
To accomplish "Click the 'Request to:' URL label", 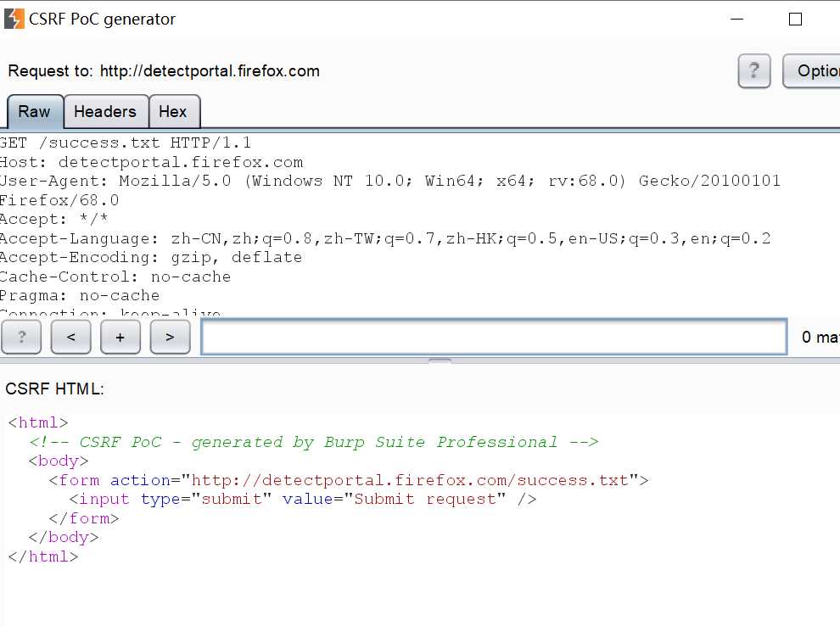I will (x=164, y=70).
